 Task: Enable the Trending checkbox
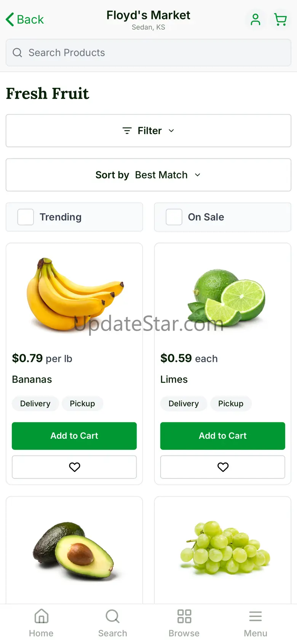(26, 217)
